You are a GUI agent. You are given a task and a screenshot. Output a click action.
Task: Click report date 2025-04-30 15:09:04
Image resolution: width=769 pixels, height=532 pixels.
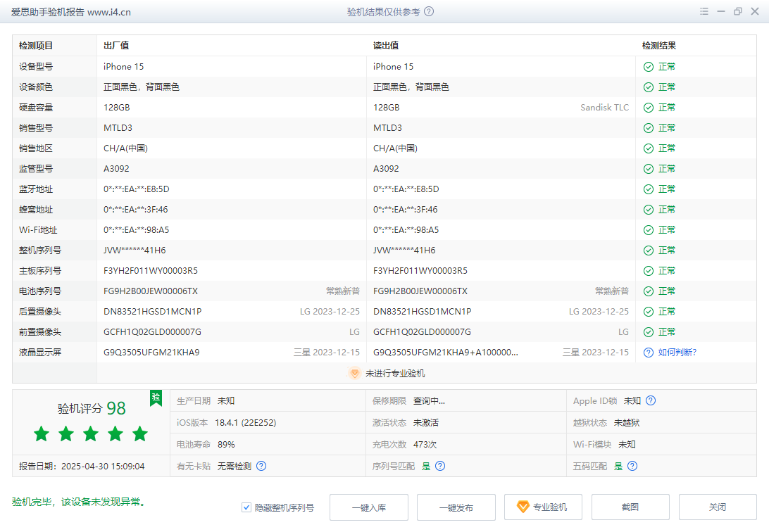coord(103,467)
